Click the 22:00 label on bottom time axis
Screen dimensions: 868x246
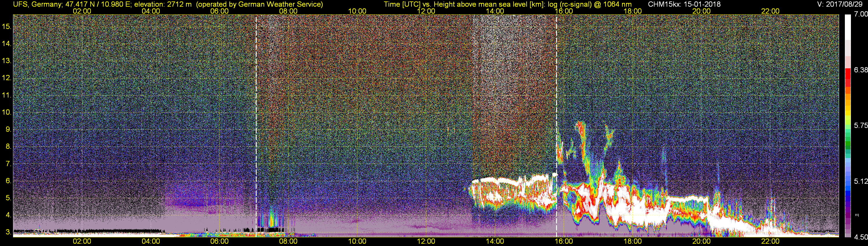pyautogui.click(x=770, y=242)
